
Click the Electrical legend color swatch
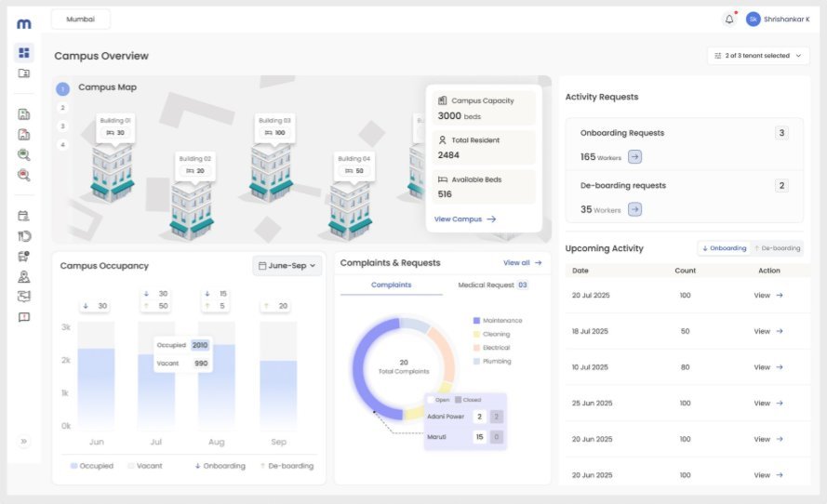tap(476, 348)
